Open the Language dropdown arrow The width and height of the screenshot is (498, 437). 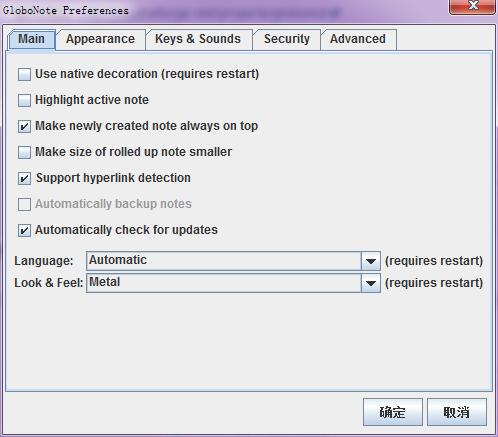point(371,261)
